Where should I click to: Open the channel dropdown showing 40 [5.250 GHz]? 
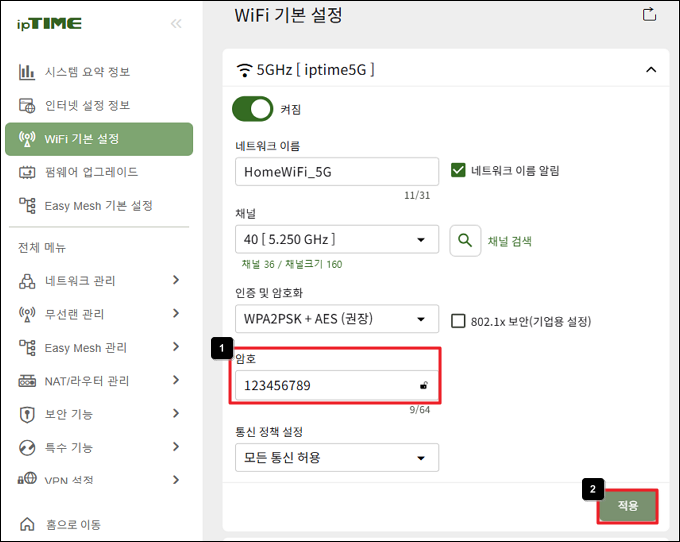[337, 239]
